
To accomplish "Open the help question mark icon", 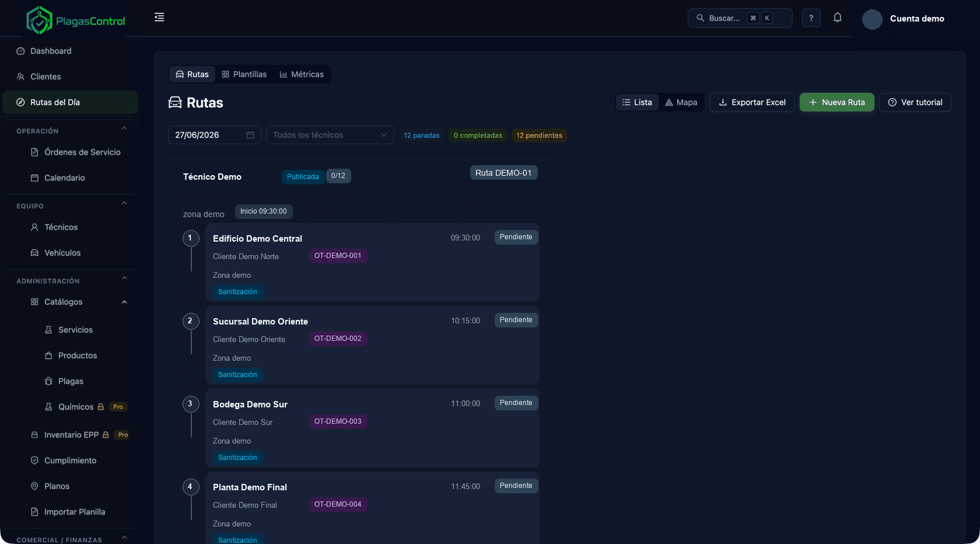I will (x=811, y=18).
